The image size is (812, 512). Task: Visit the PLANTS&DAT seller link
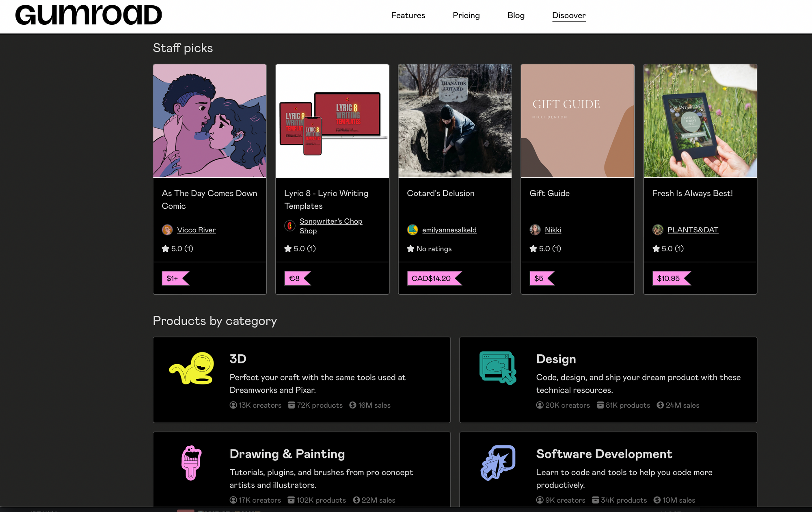(x=693, y=230)
